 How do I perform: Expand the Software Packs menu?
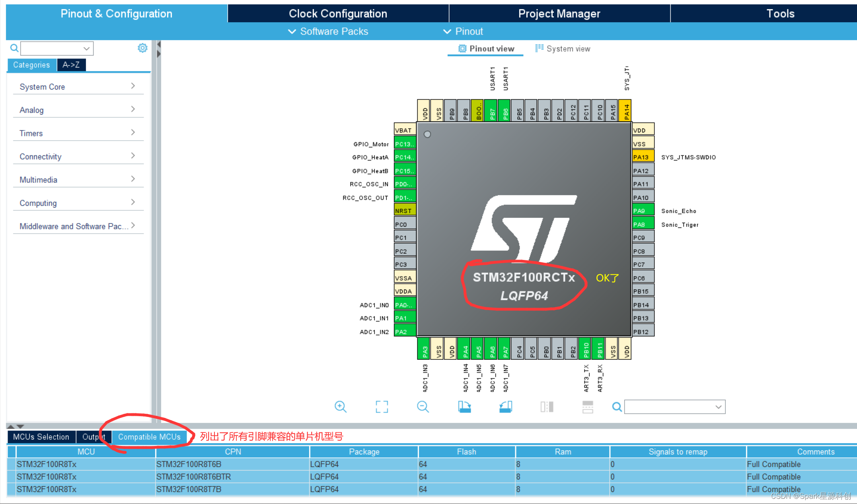click(x=328, y=31)
